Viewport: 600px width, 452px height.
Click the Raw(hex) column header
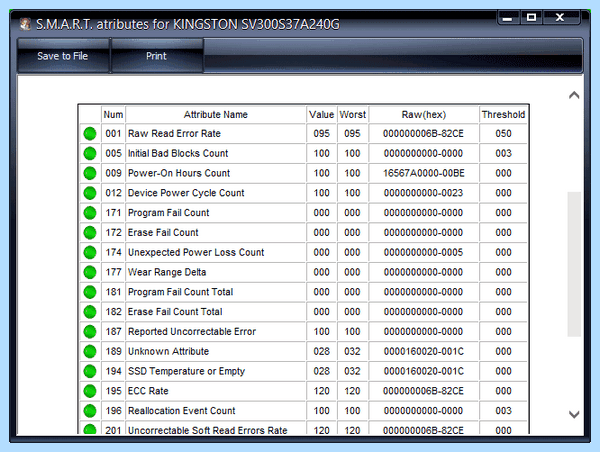pyautogui.click(x=424, y=114)
